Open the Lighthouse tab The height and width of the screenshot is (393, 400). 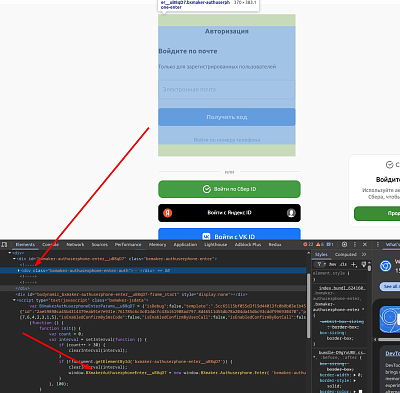click(215, 245)
